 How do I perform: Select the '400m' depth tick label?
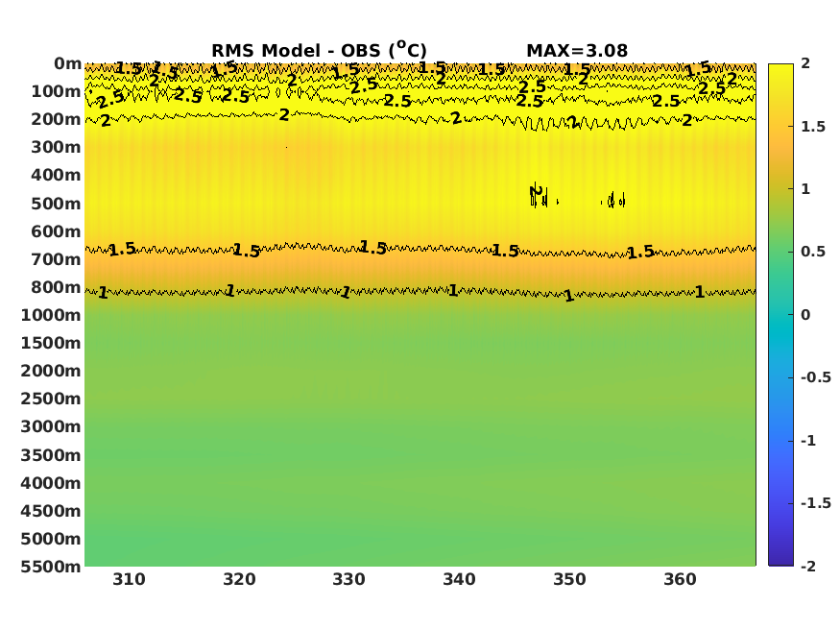point(56,175)
